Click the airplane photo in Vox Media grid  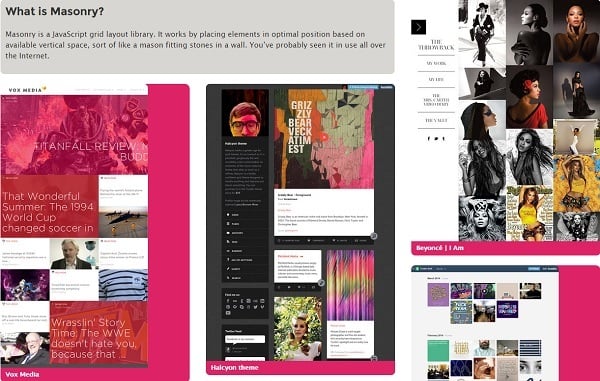coord(123,222)
